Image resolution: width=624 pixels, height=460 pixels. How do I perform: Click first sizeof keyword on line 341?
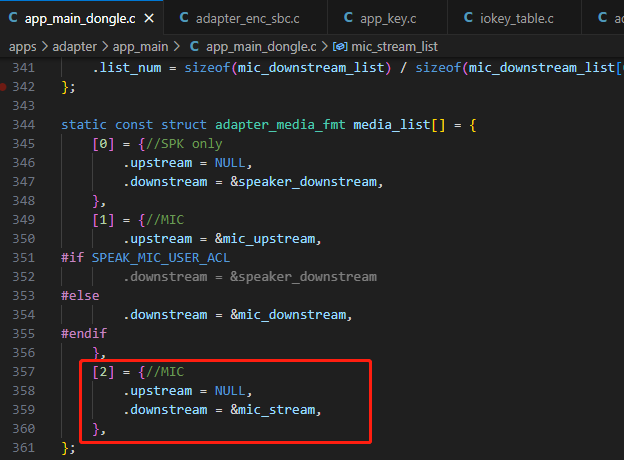207,68
